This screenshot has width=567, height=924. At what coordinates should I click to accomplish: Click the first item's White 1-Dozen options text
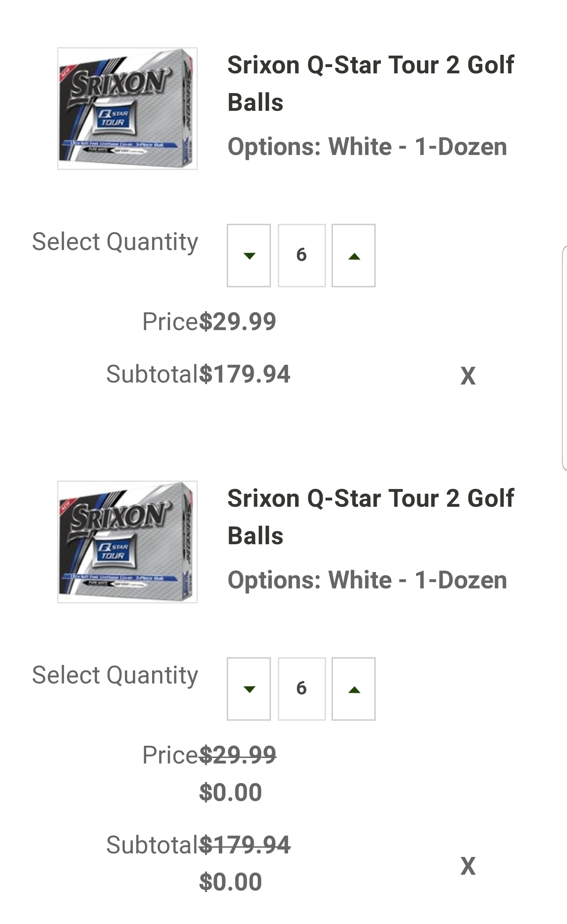pyautogui.click(x=367, y=147)
